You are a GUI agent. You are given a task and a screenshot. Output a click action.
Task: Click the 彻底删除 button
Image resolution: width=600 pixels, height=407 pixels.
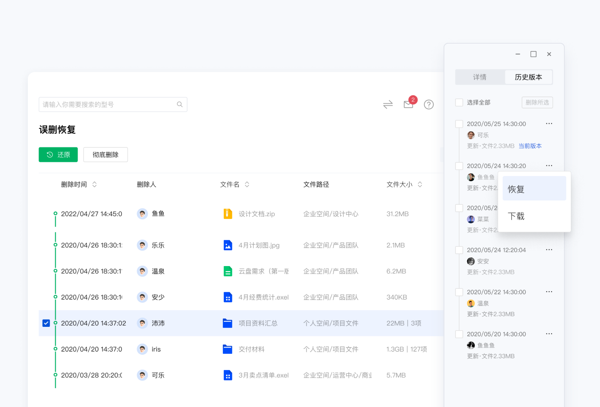105,155
